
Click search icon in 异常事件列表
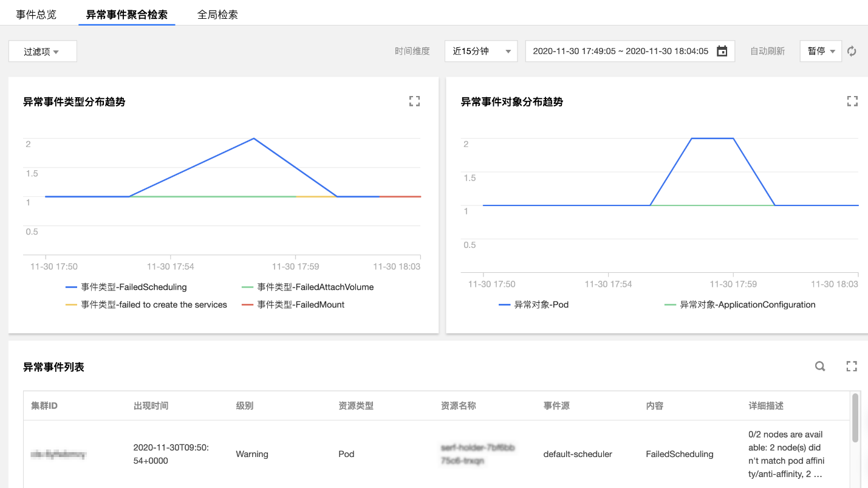[820, 366]
